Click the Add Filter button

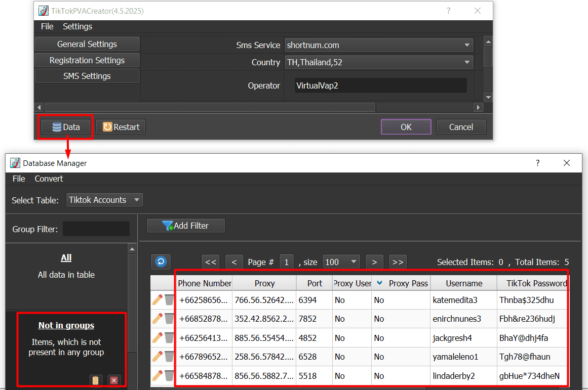point(186,226)
